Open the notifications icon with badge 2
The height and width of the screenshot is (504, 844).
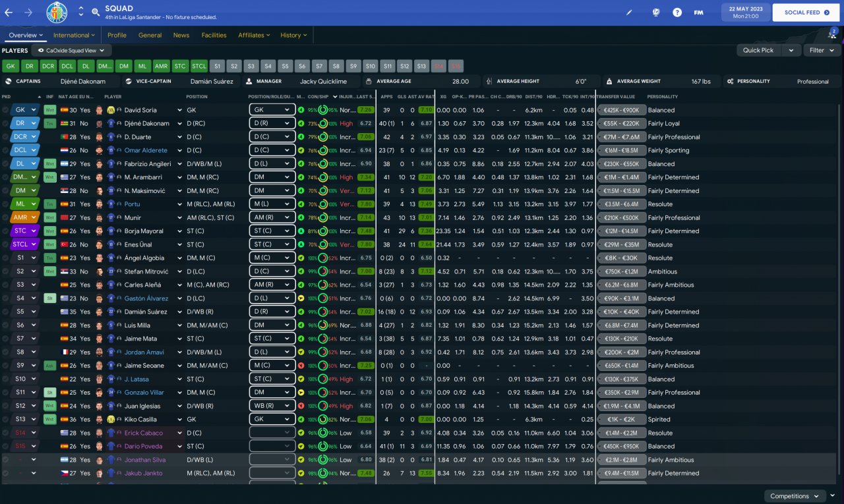832,34
